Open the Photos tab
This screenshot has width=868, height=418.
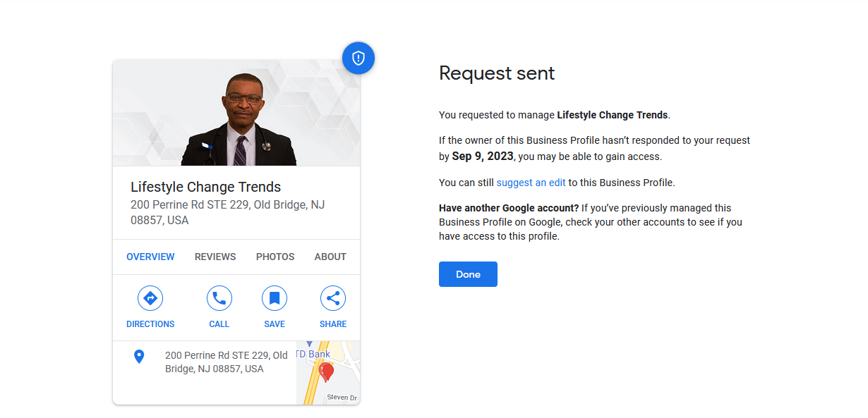pyautogui.click(x=275, y=257)
